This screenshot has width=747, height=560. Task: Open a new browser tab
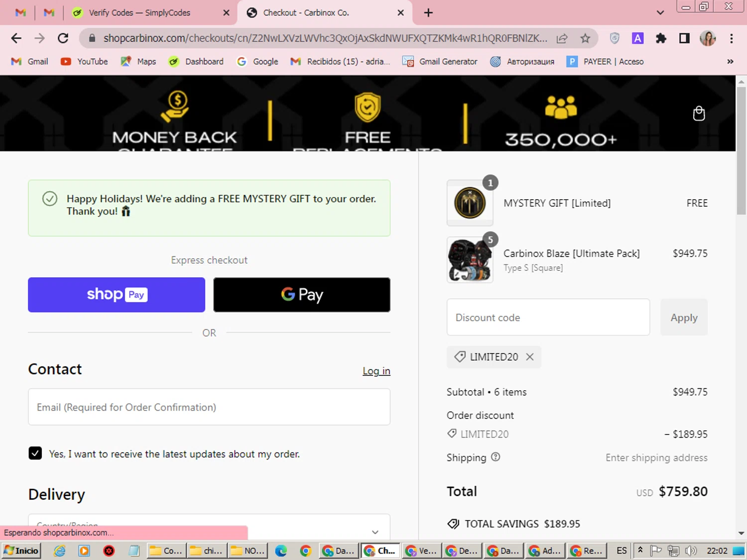point(428,12)
